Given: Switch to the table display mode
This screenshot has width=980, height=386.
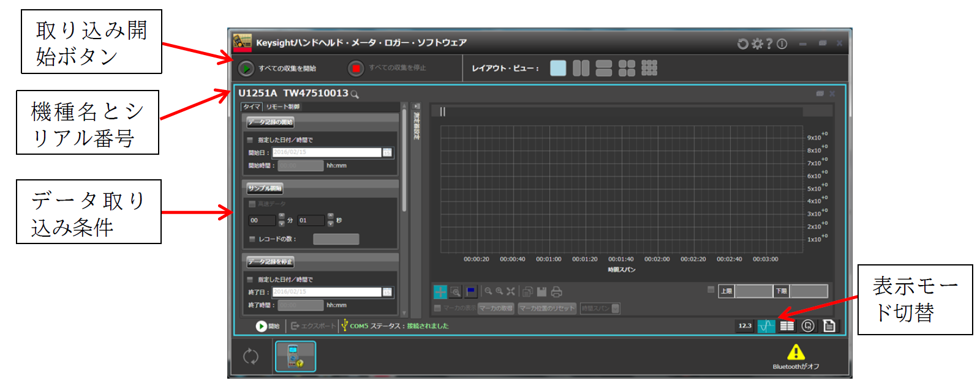Looking at the screenshot, I should coord(787,326).
